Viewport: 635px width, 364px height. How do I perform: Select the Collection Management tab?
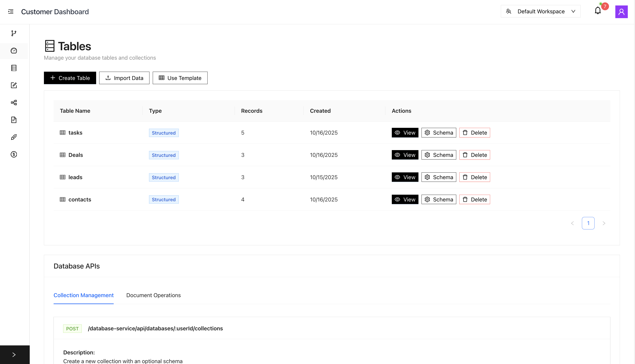[83, 295]
